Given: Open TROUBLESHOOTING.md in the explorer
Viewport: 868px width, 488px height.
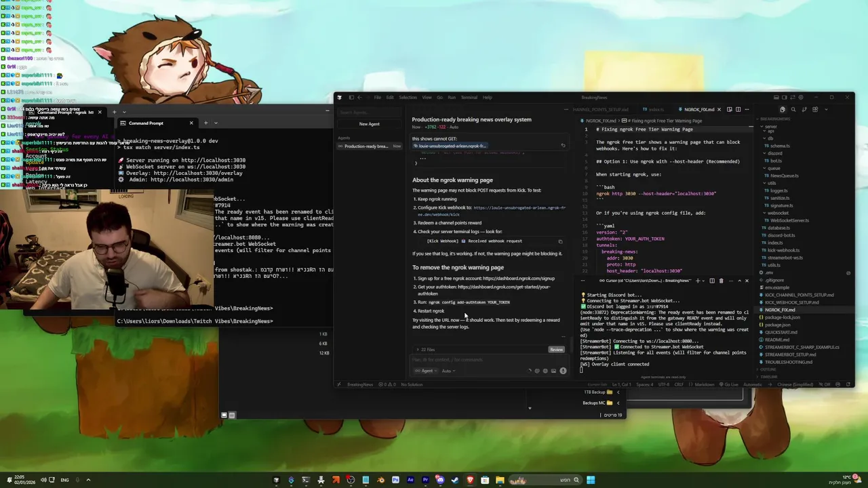Looking at the screenshot, I should coord(788,362).
